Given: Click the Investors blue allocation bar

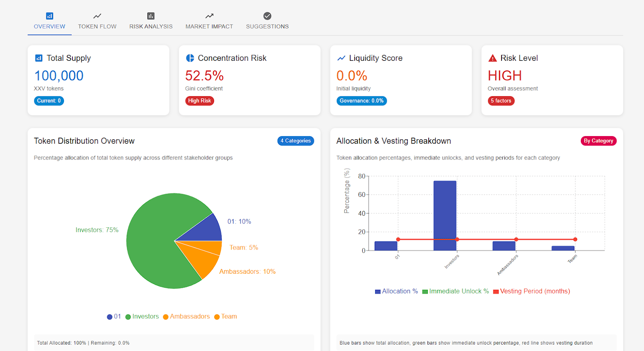Looking at the screenshot, I should (445, 216).
